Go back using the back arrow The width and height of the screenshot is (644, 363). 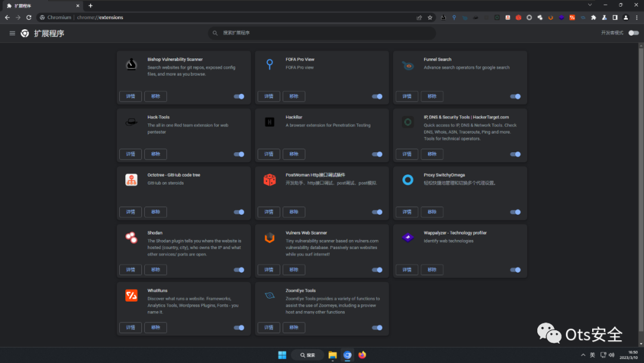(x=7, y=17)
